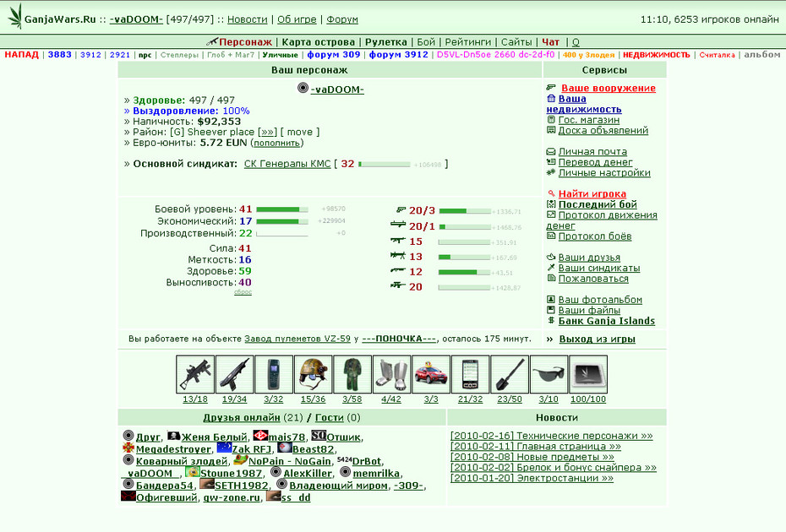This screenshot has width=786, height=532.
Task: Click the Экономический level progress bar
Action: pyautogui.click(x=281, y=221)
